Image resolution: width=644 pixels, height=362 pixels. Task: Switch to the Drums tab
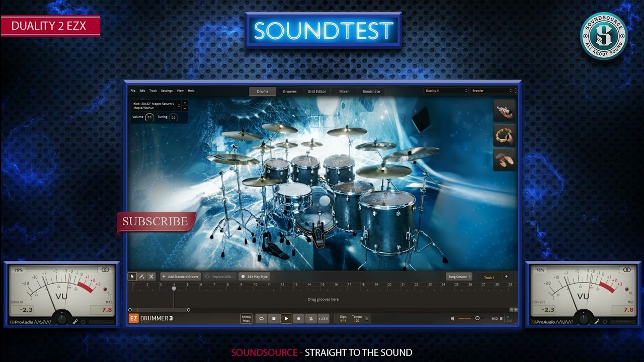tap(263, 91)
